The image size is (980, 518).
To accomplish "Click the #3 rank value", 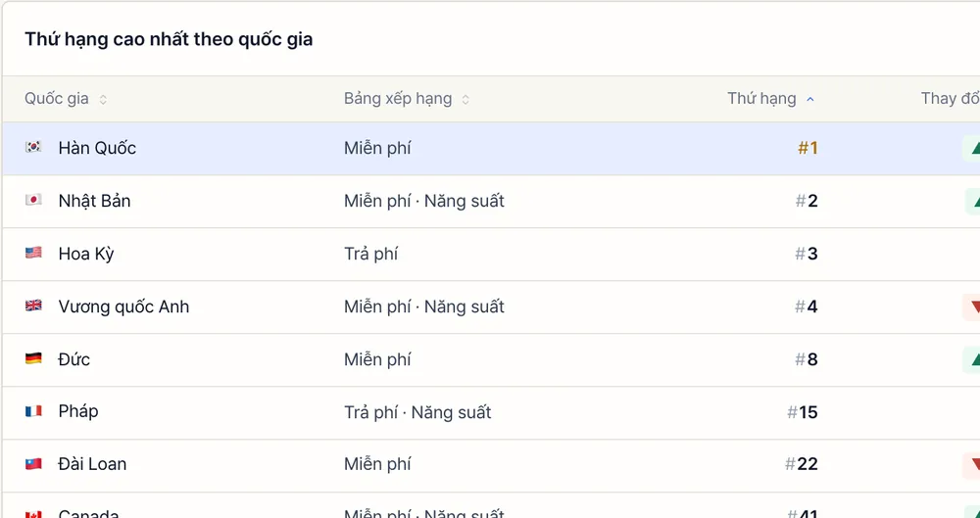I will coord(807,254).
